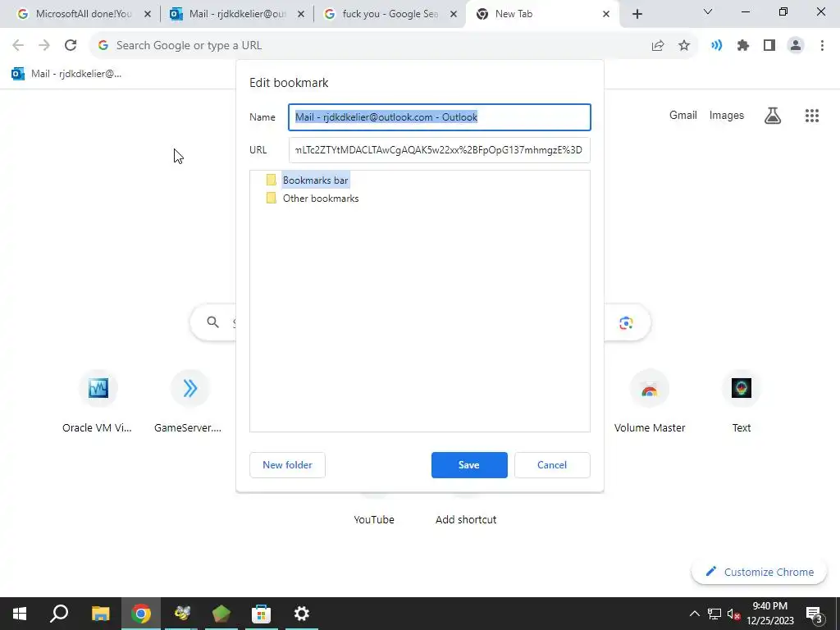Open the Search Labs flask icon
The image size is (840, 630).
pyautogui.click(x=773, y=115)
